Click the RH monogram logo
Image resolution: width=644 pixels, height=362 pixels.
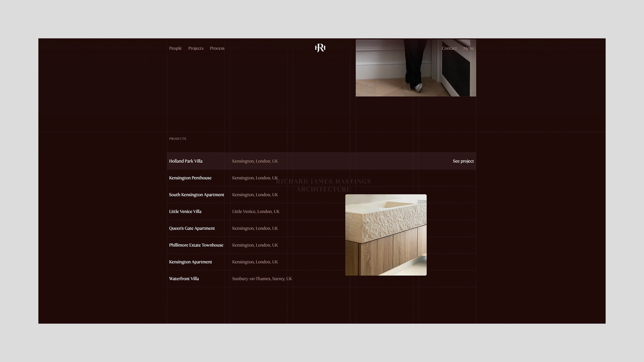click(320, 48)
